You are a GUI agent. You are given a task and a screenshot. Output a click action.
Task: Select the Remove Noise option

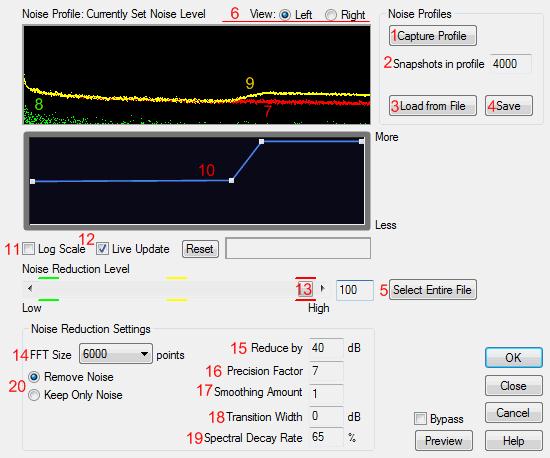(x=34, y=377)
